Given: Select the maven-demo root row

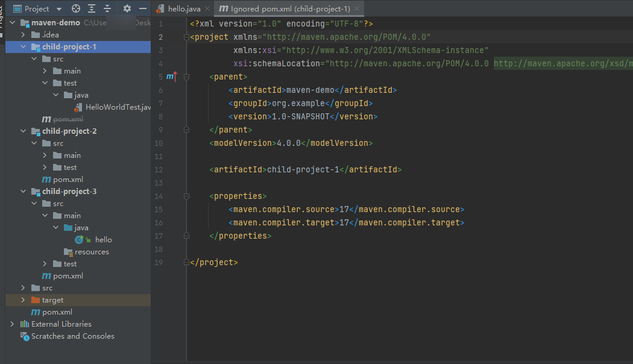Looking at the screenshot, I should click(x=78, y=22).
